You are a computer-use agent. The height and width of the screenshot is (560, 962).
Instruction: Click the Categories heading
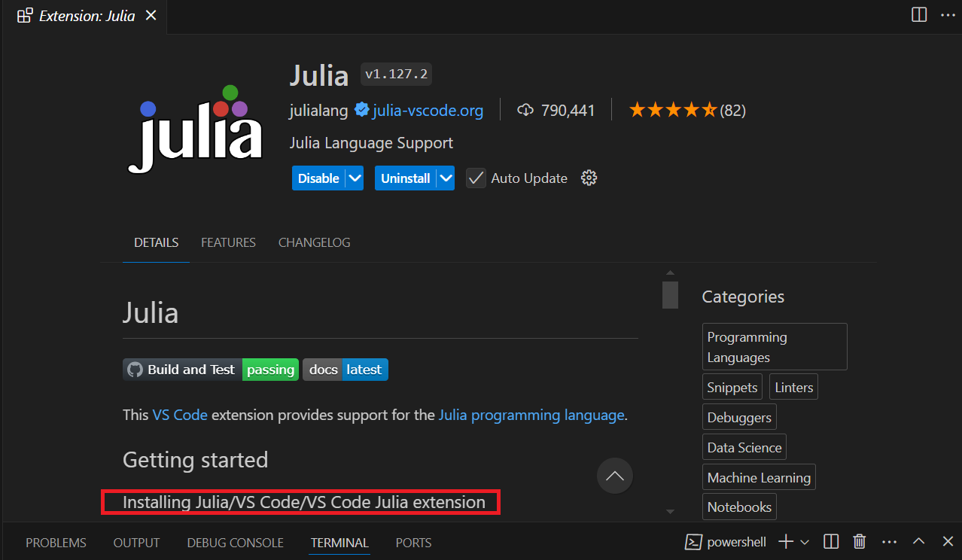click(x=743, y=297)
